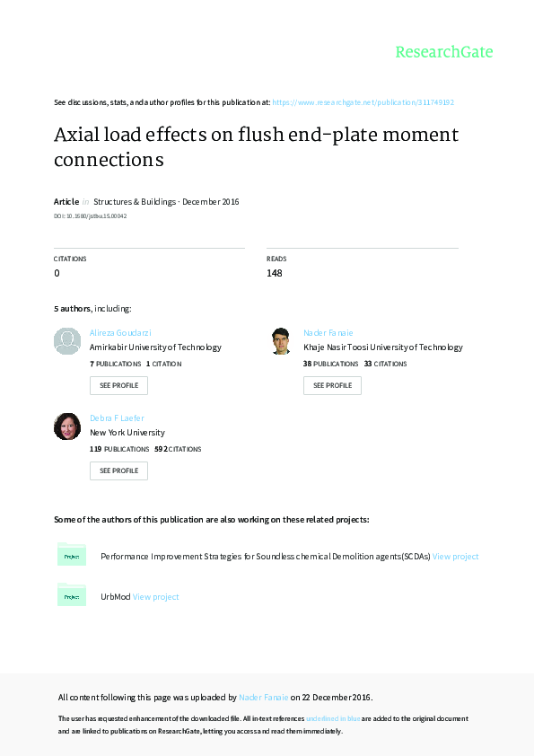Image resolution: width=534 pixels, height=756 pixels.
Task: Click the ResearchGate logo
Action: [x=443, y=52]
